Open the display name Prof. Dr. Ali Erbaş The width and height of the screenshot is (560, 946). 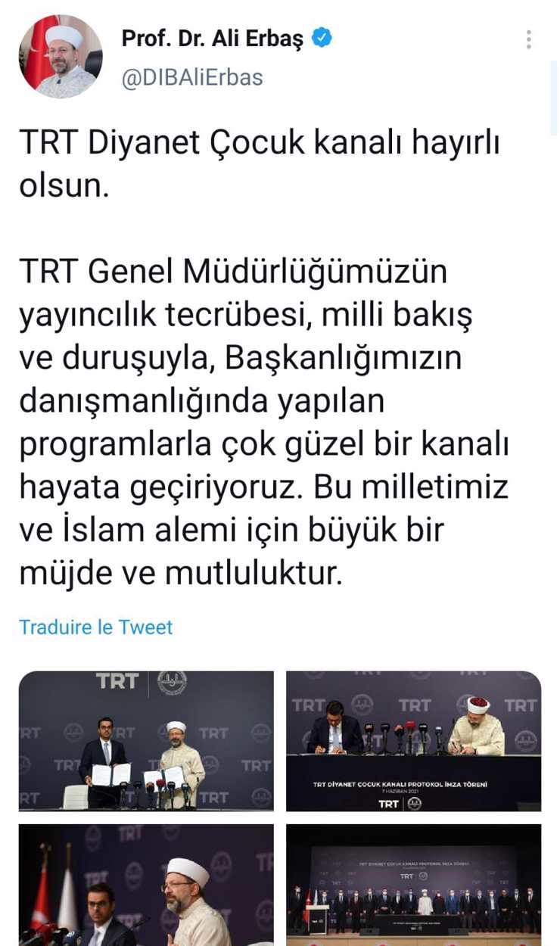tap(213, 39)
